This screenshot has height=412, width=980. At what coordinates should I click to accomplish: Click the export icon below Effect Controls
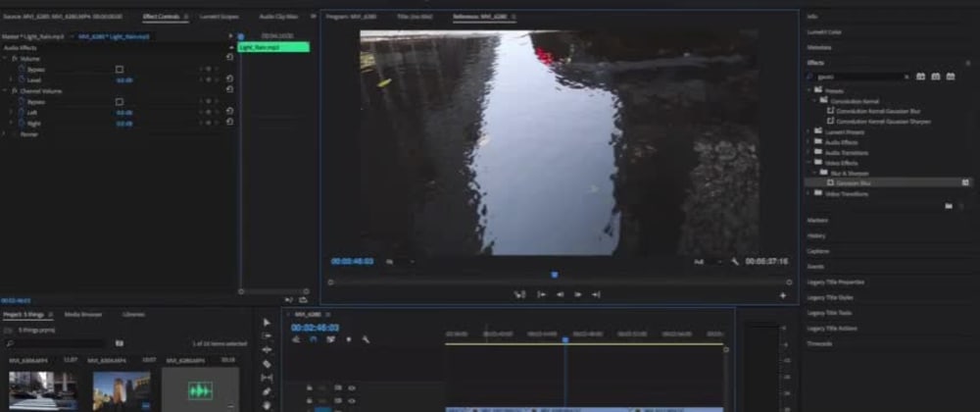[x=303, y=300]
